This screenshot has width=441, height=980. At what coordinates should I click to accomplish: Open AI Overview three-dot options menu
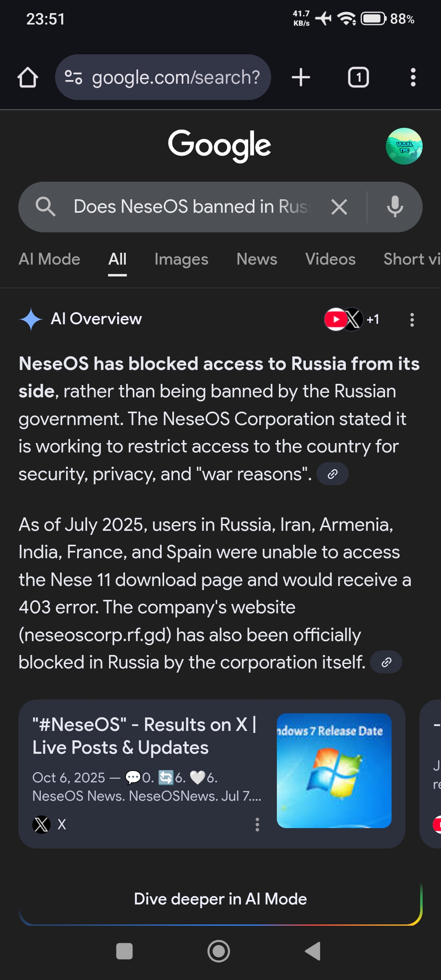(412, 320)
